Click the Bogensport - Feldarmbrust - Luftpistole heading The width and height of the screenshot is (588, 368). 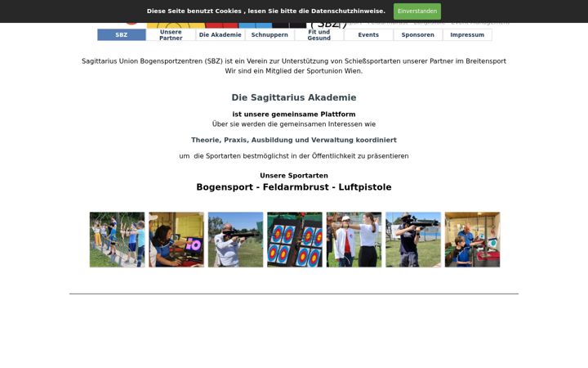(294, 187)
